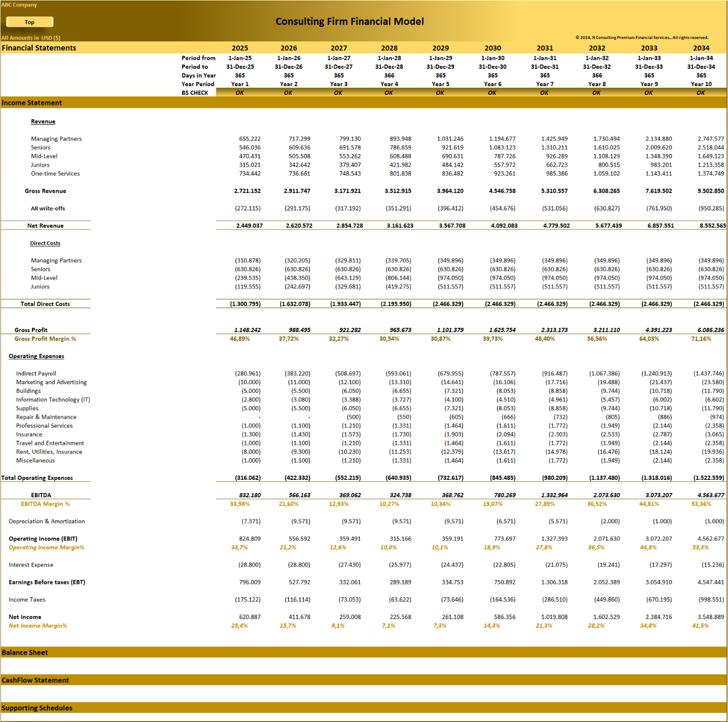
Task: Click the copyright notice text
Action: pyautogui.click(x=642, y=38)
